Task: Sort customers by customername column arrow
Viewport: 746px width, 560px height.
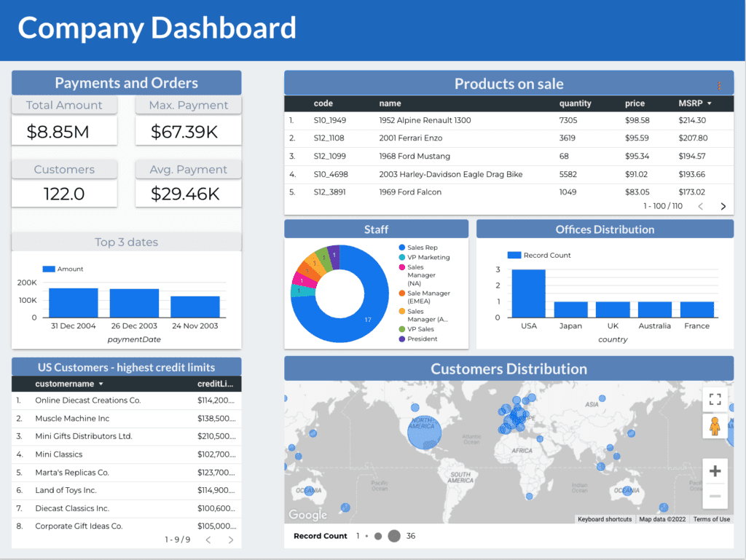Action: pyautogui.click(x=101, y=384)
